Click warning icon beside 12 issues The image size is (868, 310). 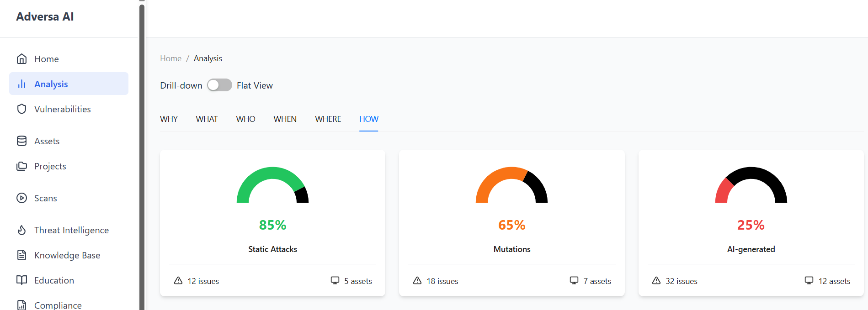pyautogui.click(x=178, y=281)
